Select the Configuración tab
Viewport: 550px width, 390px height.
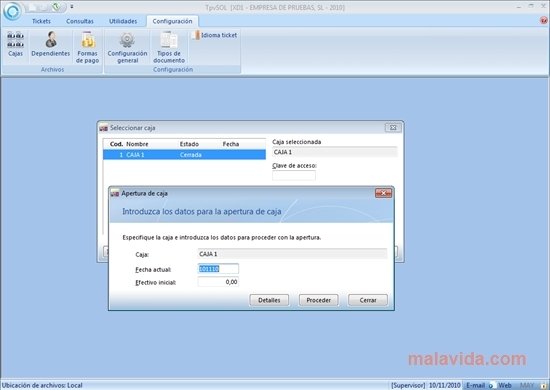(x=172, y=21)
